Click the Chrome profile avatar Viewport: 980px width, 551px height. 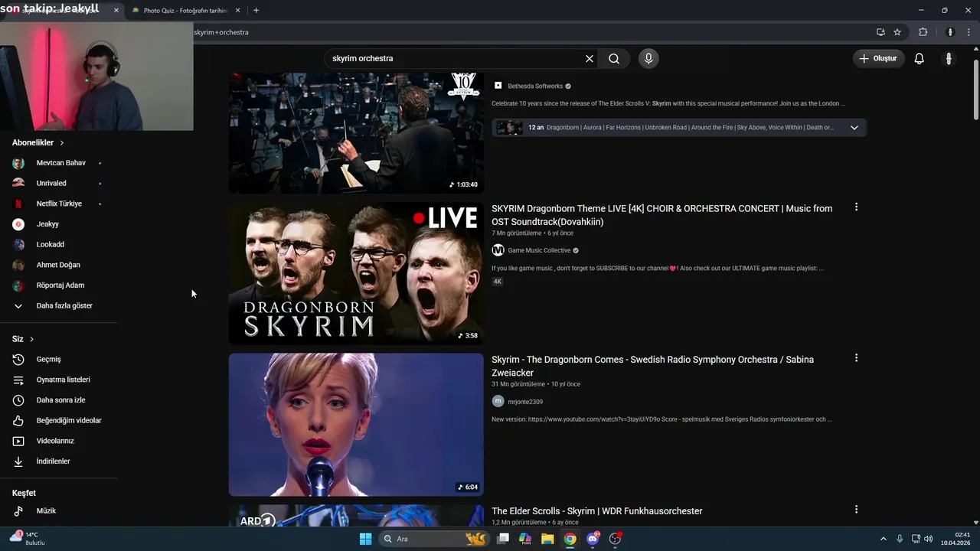[950, 32]
